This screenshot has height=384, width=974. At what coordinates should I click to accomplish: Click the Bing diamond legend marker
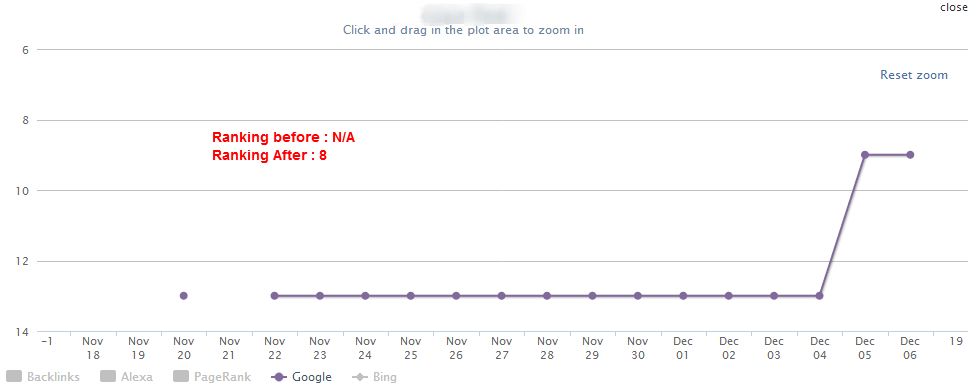pos(359,377)
